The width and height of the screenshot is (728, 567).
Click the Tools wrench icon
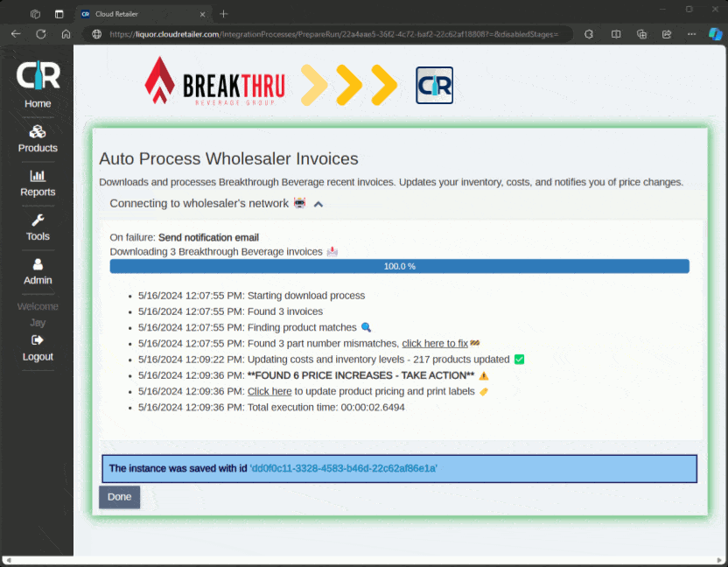tap(38, 220)
